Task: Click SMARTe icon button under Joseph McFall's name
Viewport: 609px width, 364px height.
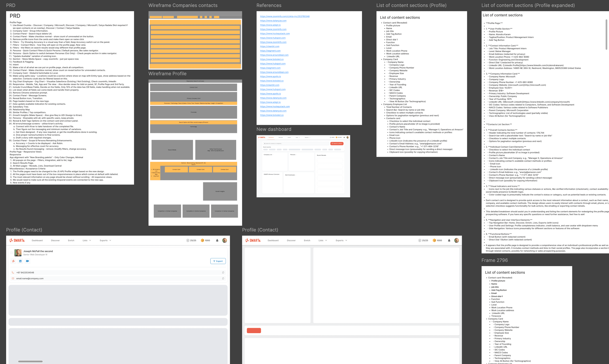Action: tap(13, 261)
